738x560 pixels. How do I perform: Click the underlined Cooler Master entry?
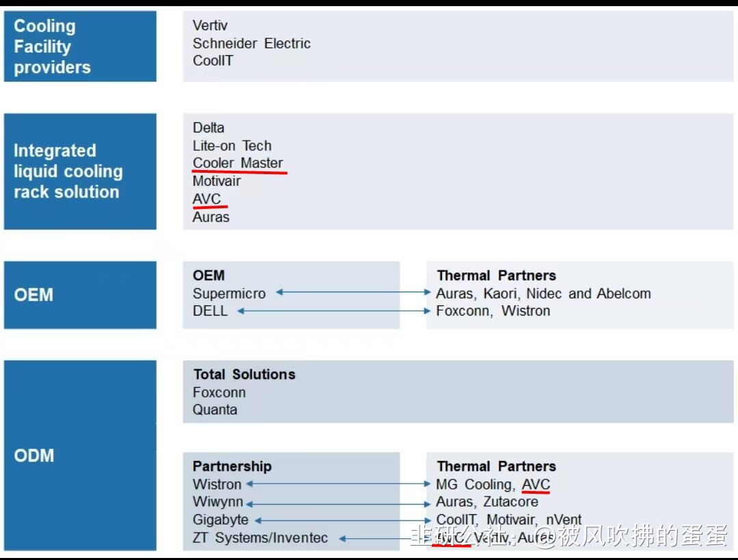pos(238,163)
